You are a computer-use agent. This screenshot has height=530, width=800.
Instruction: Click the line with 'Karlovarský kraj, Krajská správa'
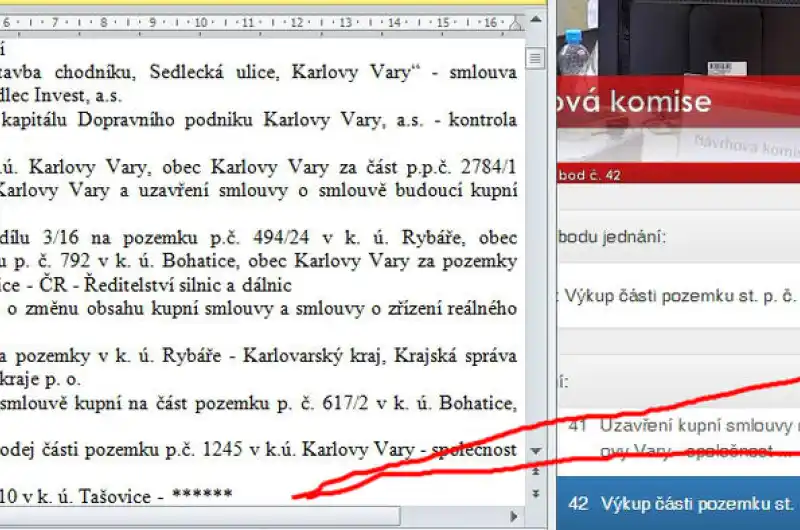258,356
